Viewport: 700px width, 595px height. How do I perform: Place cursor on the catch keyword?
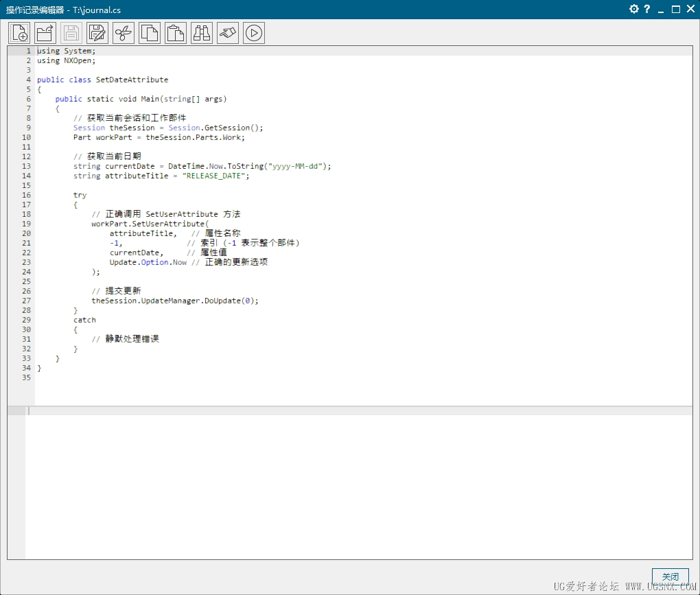click(84, 320)
